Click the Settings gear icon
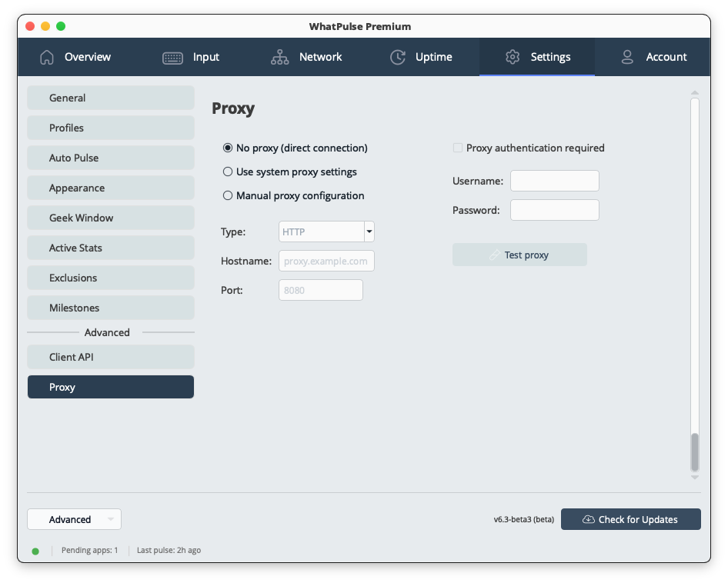Image resolution: width=728 pixels, height=583 pixels. point(513,57)
